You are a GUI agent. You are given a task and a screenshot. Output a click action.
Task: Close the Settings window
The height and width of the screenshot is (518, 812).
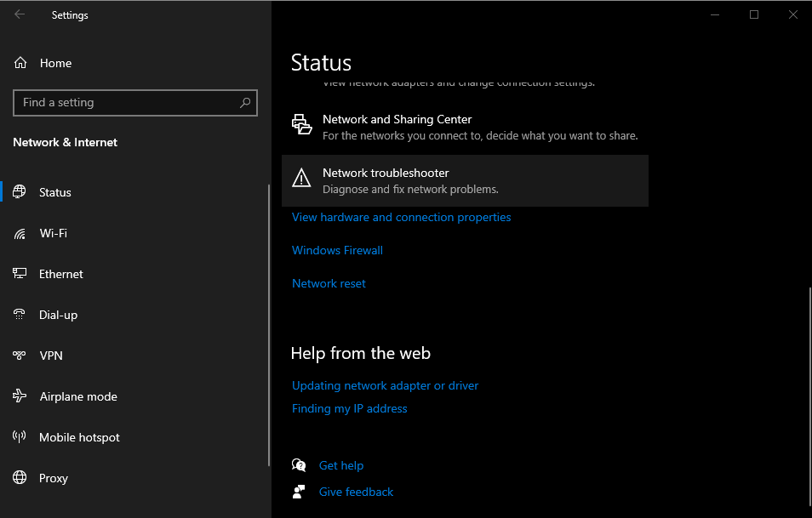[x=792, y=14]
